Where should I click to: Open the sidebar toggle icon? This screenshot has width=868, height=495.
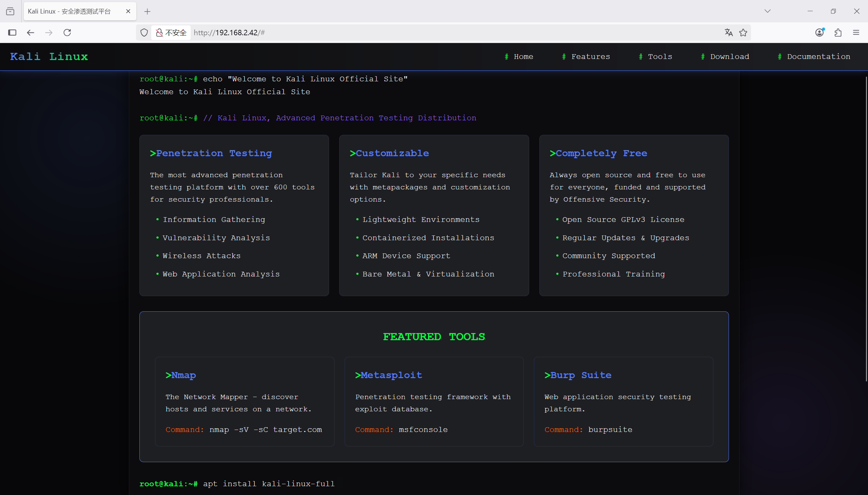click(x=12, y=33)
